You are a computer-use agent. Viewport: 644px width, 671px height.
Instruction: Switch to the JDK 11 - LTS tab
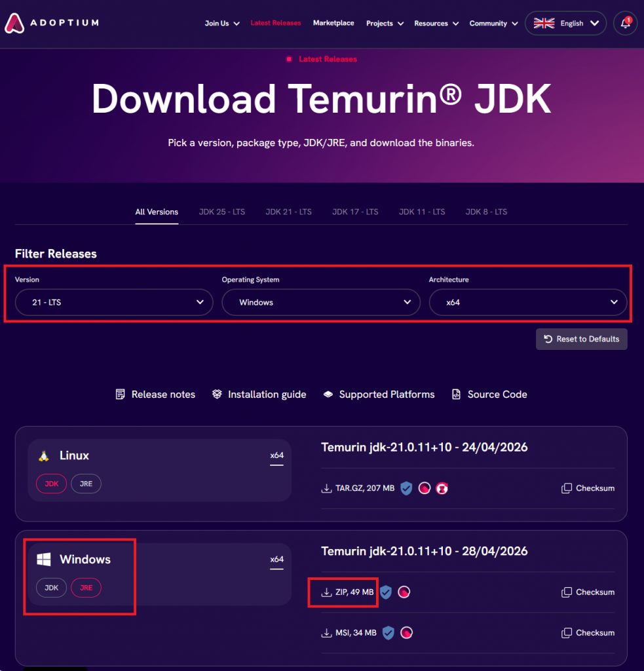pos(422,212)
